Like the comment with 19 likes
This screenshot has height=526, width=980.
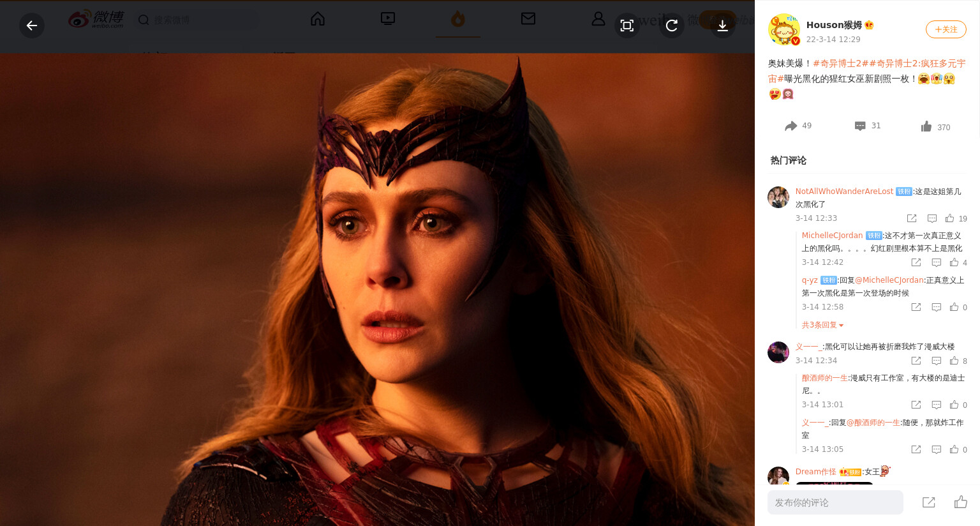tap(956, 218)
